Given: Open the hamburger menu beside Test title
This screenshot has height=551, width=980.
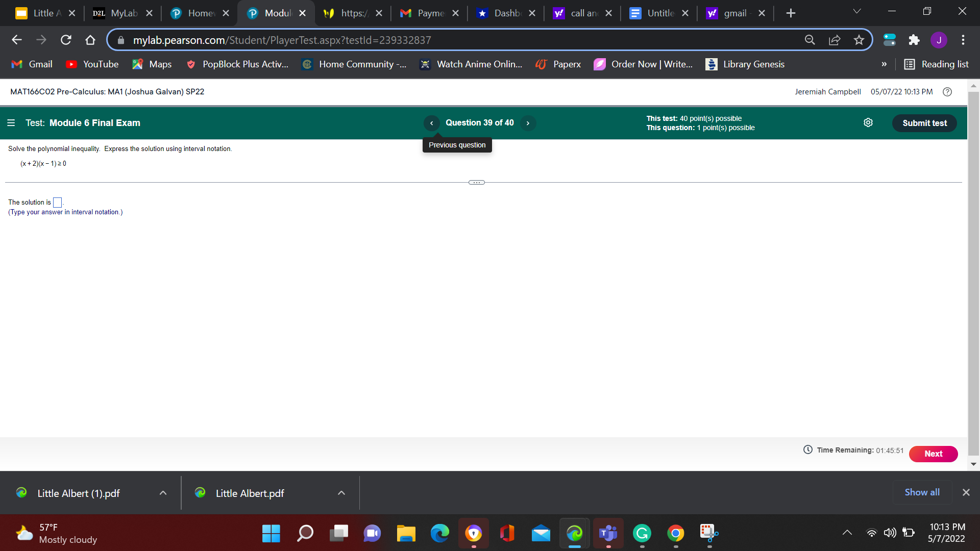Looking at the screenshot, I should (11, 123).
